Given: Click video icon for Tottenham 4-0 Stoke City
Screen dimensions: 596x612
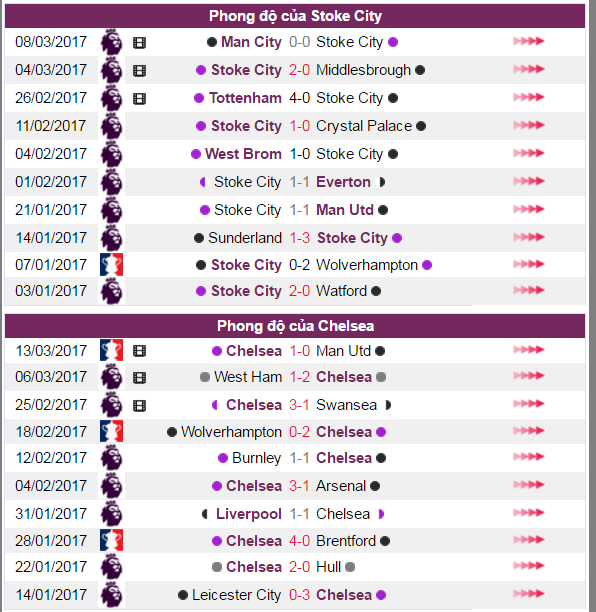Looking at the screenshot, I should [139, 99].
